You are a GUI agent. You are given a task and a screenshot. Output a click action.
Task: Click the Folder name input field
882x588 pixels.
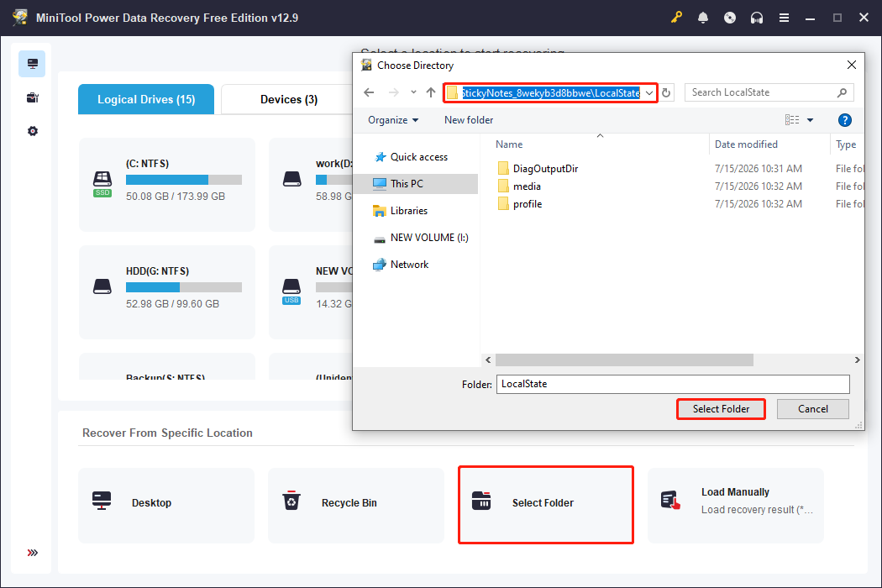673,385
